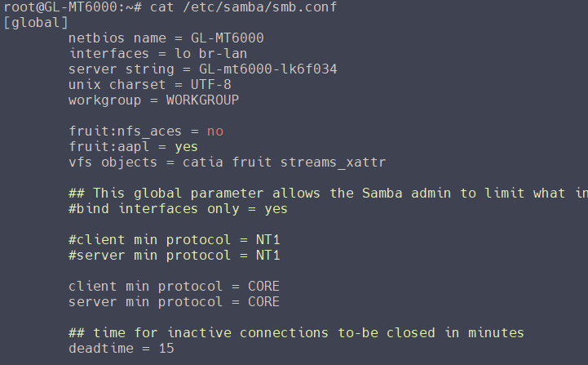Click the '#bind interfaces only = yes' line
The image size is (588, 365).
coord(178,209)
